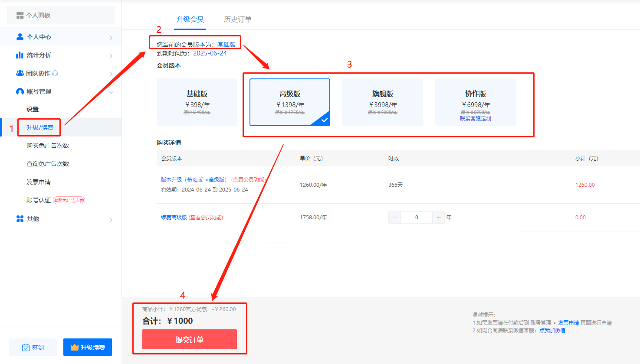The height and width of the screenshot is (364, 640).
Task: Click the renewal years number field
Action: (417, 218)
